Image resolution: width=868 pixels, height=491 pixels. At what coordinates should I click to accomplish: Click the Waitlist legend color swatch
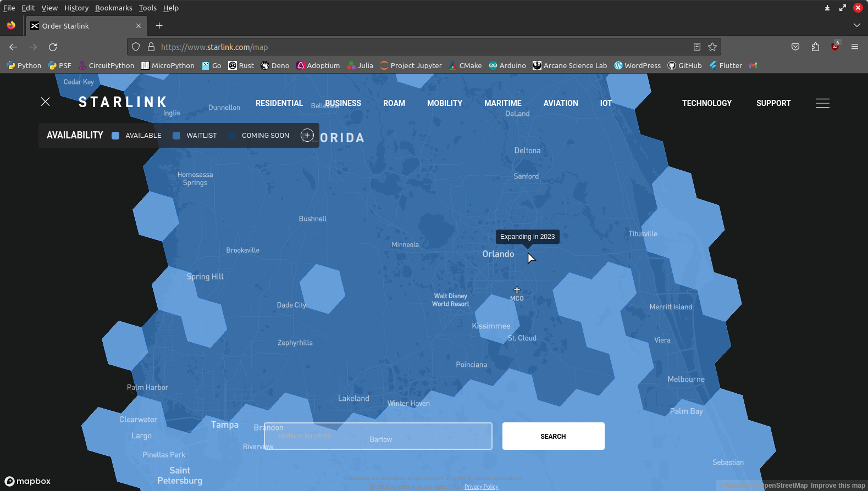[176, 136]
